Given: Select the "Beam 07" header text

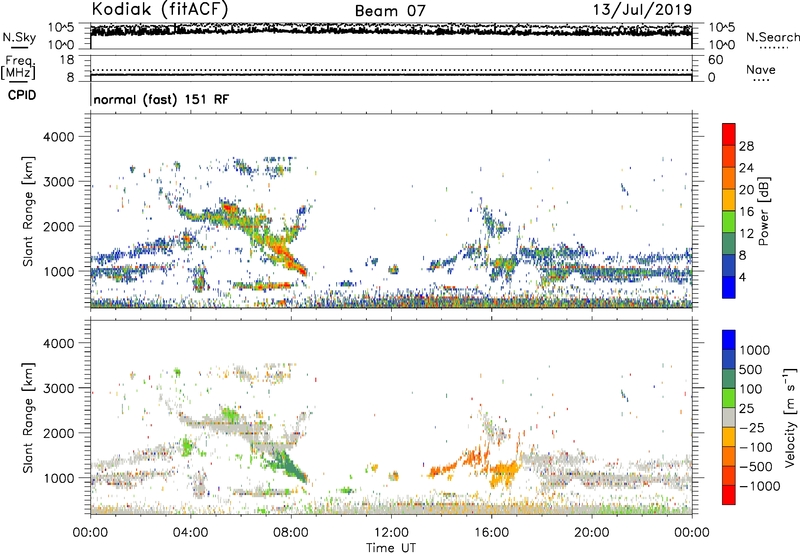Looking at the screenshot, I should [390, 11].
